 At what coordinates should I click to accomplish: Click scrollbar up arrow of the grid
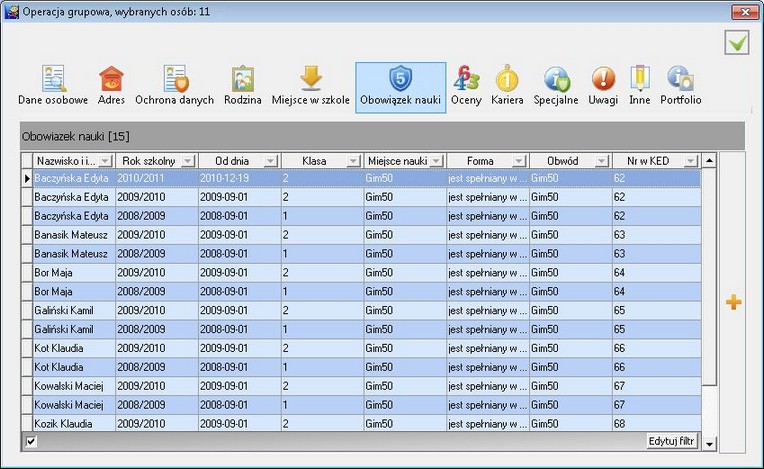[x=709, y=160]
